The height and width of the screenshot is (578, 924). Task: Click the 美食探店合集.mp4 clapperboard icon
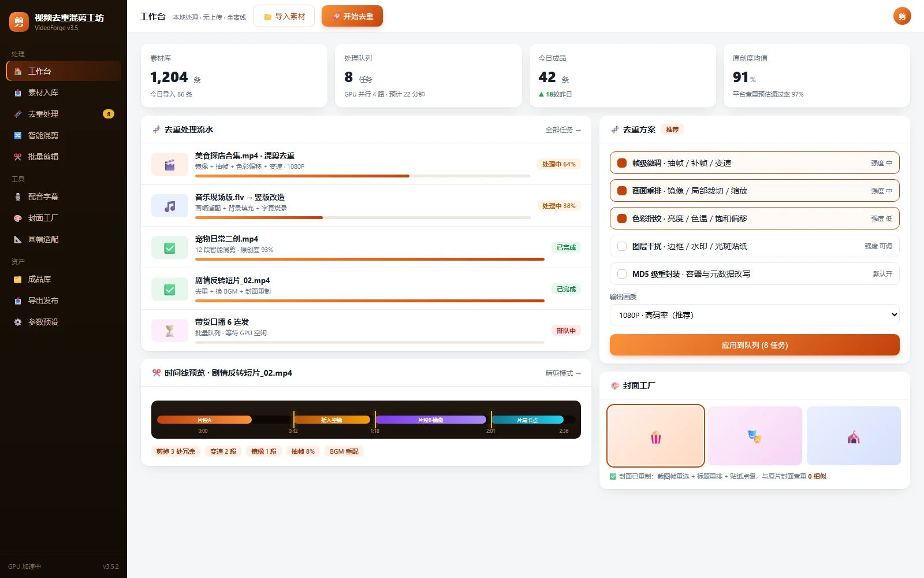pyautogui.click(x=170, y=164)
